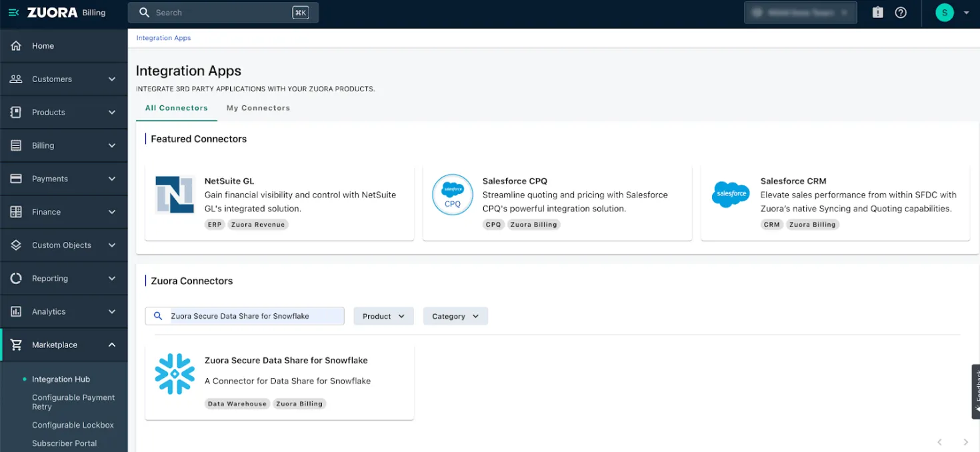Expand the Reporting menu chevron
The height and width of the screenshot is (452, 980).
click(112, 279)
